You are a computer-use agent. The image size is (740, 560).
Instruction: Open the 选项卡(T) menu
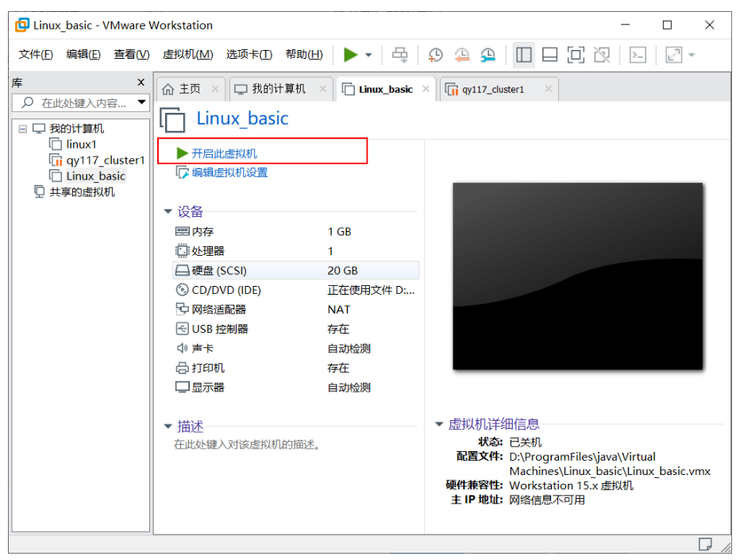click(x=249, y=55)
